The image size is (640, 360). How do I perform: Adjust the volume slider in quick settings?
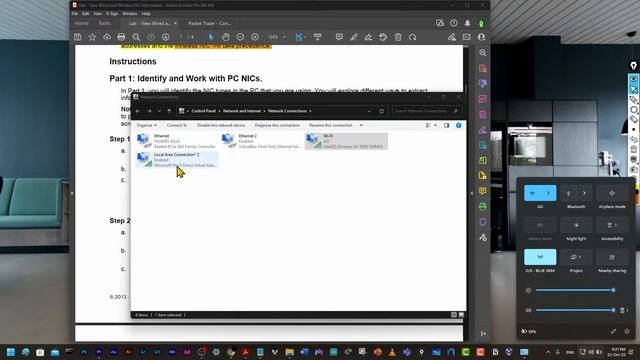click(575, 310)
